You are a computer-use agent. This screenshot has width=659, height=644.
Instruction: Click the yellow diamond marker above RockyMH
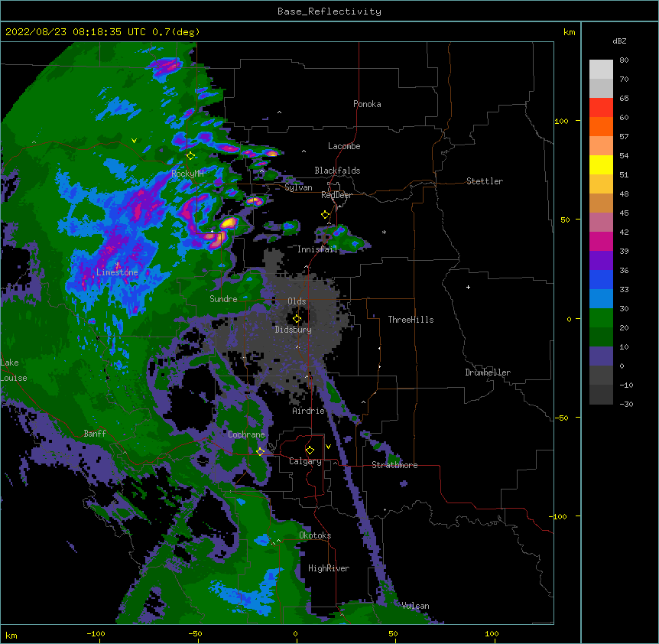[191, 156]
